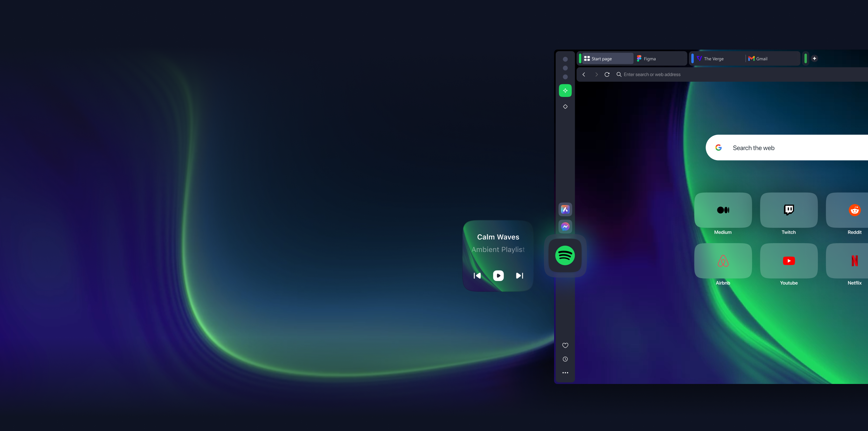This screenshot has width=868, height=431.
Task: Reload the current page
Action: tap(607, 74)
